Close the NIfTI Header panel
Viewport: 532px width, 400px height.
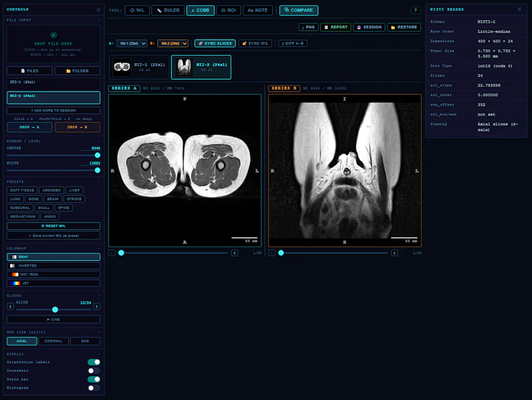519,9
